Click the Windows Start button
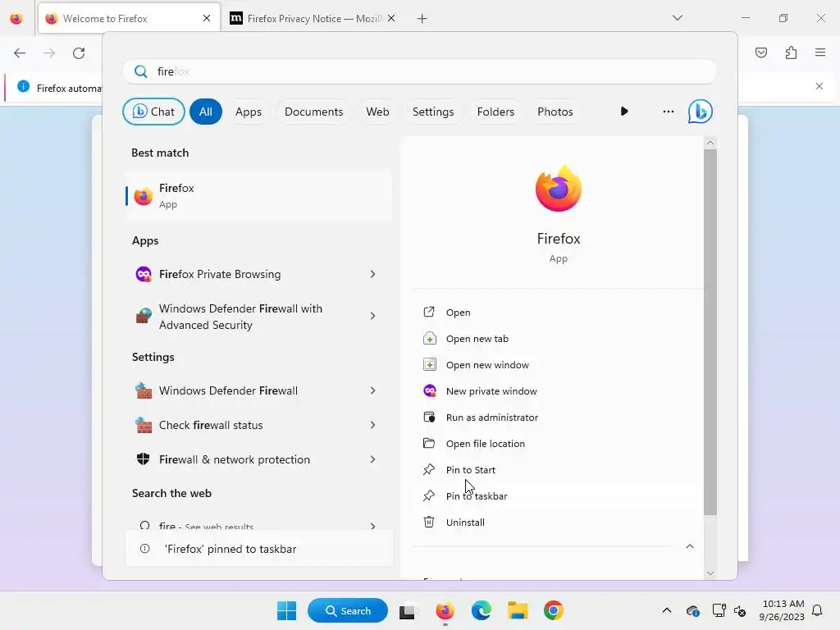840x630 pixels. click(286, 610)
